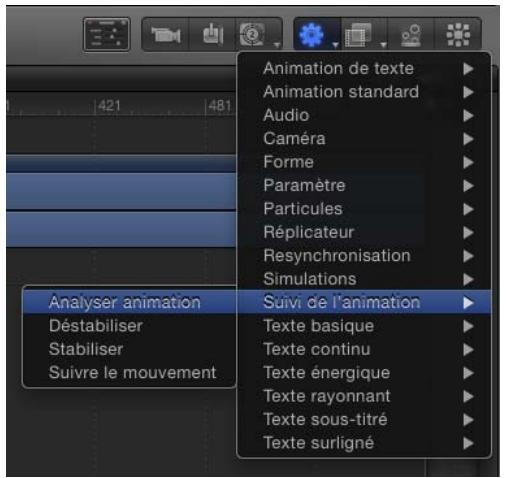This screenshot has width=507, height=478.
Task: Open the Animation standard submenu
Action: click(364, 92)
